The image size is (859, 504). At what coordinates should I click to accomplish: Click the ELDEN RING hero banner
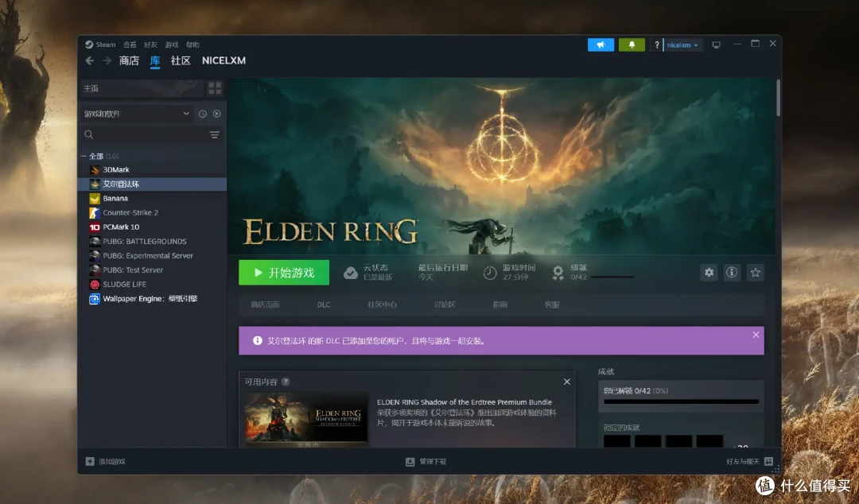point(501,166)
